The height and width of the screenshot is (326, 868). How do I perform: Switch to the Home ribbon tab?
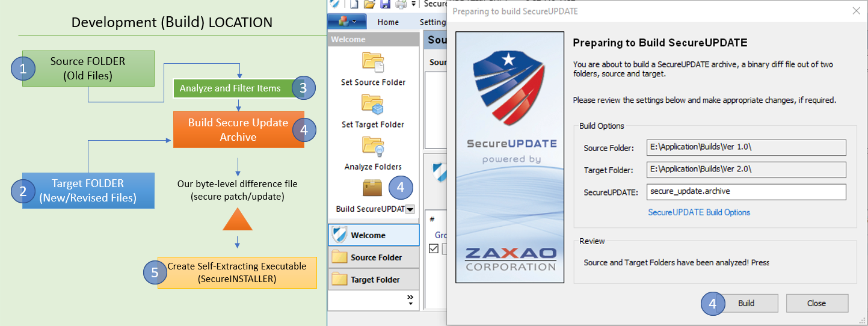coord(388,22)
